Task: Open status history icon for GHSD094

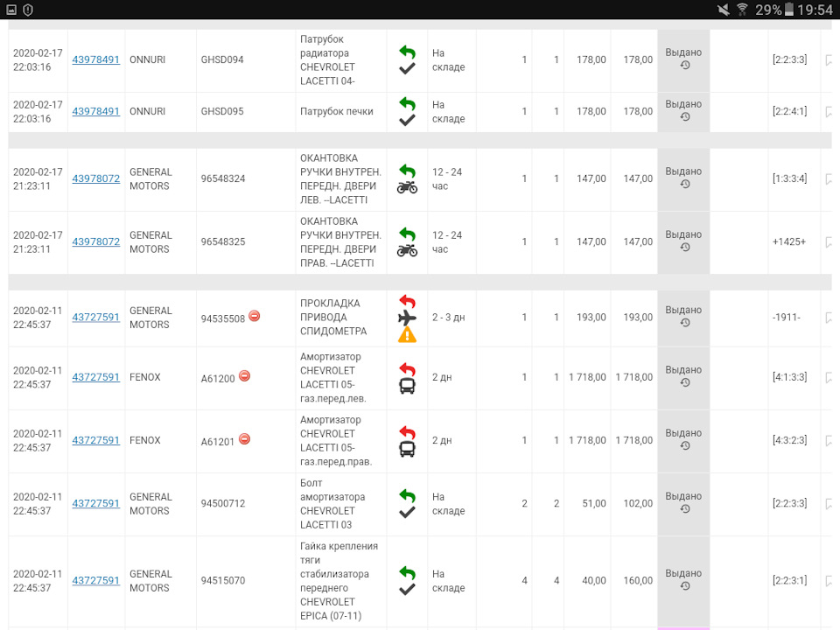Action: click(684, 66)
